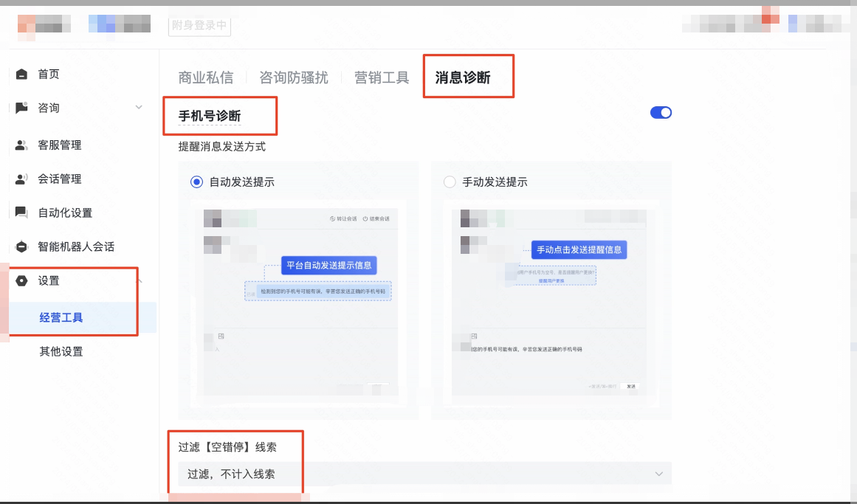This screenshot has height=504, width=857.
Task: Open 客服管理 via its sidebar icon
Action: click(x=22, y=145)
